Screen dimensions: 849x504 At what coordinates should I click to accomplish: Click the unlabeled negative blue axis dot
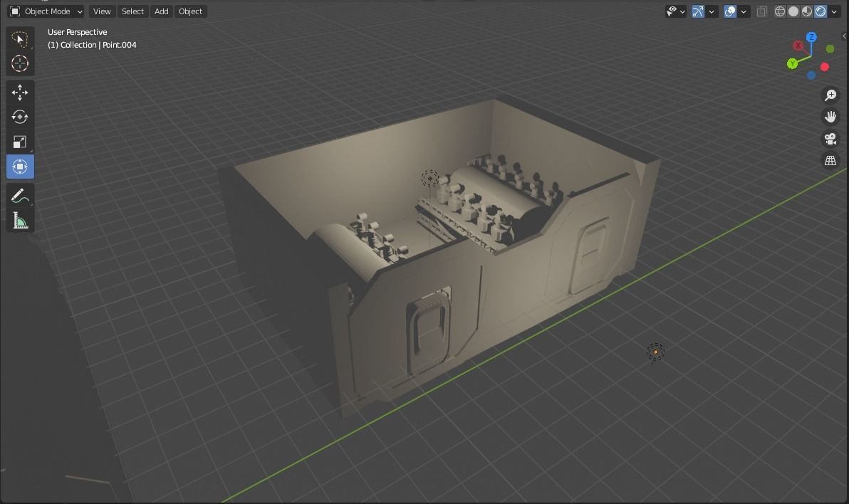pos(811,75)
